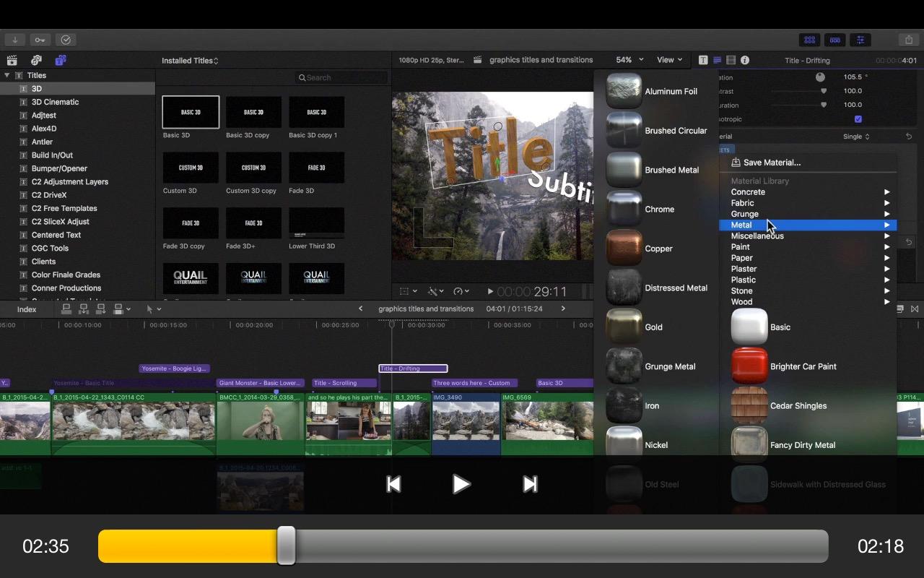Open the Share export icon
The width and height of the screenshot is (924, 578).
908,40
